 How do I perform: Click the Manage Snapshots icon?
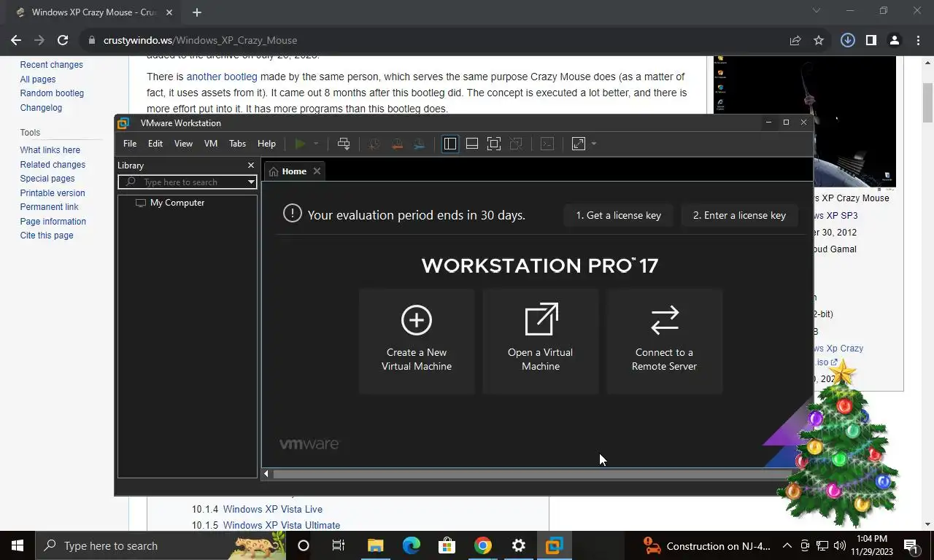coord(419,144)
